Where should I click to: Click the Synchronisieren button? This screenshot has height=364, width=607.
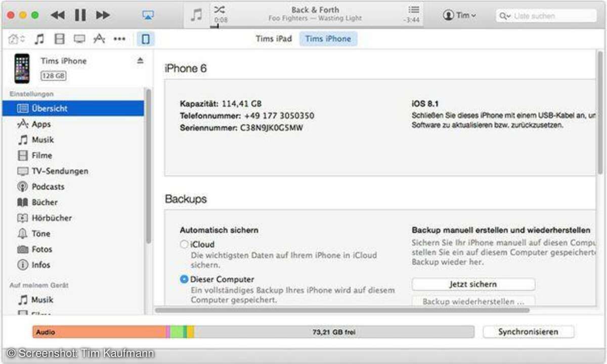click(529, 332)
